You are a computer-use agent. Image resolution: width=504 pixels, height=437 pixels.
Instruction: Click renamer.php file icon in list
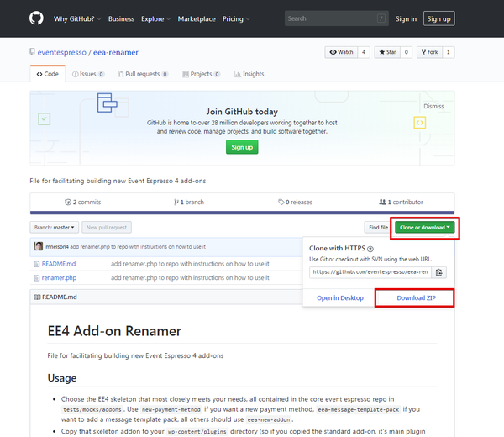(x=37, y=278)
